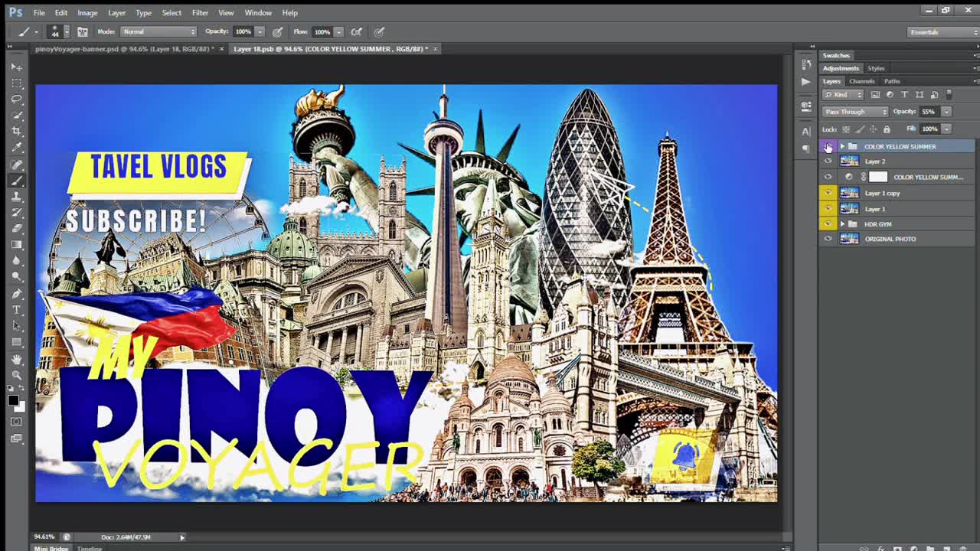Image resolution: width=980 pixels, height=551 pixels.
Task: Change screen mode icon in toolbox
Action: (17, 439)
